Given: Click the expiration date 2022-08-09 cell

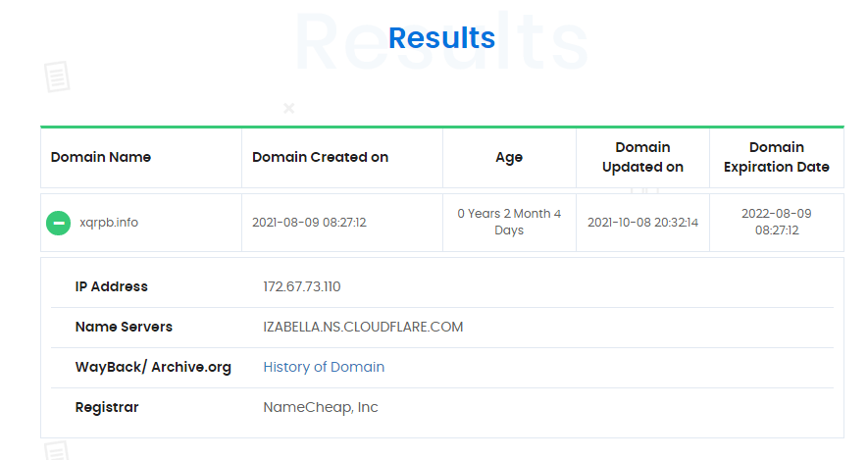Looking at the screenshot, I should [777, 222].
